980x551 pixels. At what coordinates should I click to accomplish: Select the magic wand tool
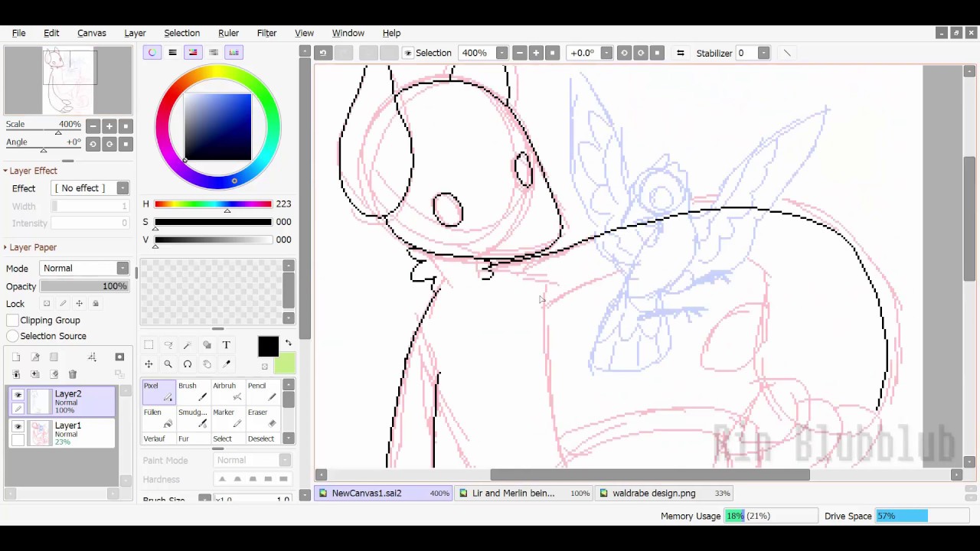(x=188, y=345)
